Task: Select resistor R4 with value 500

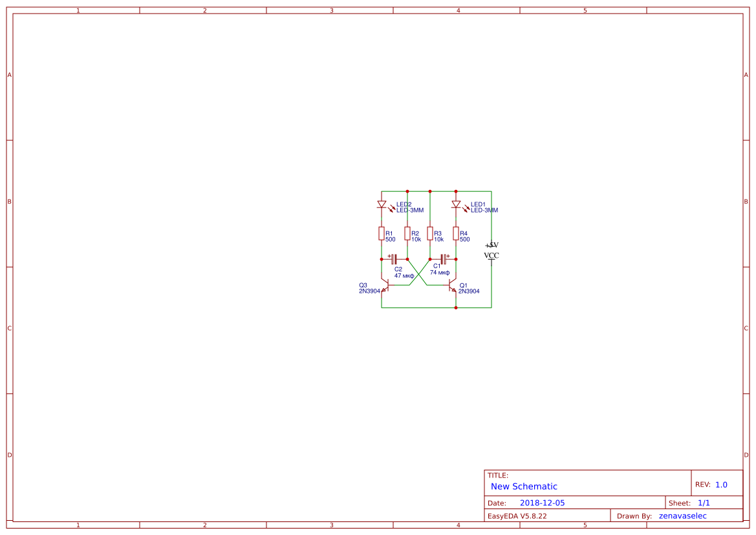Action: 455,233
